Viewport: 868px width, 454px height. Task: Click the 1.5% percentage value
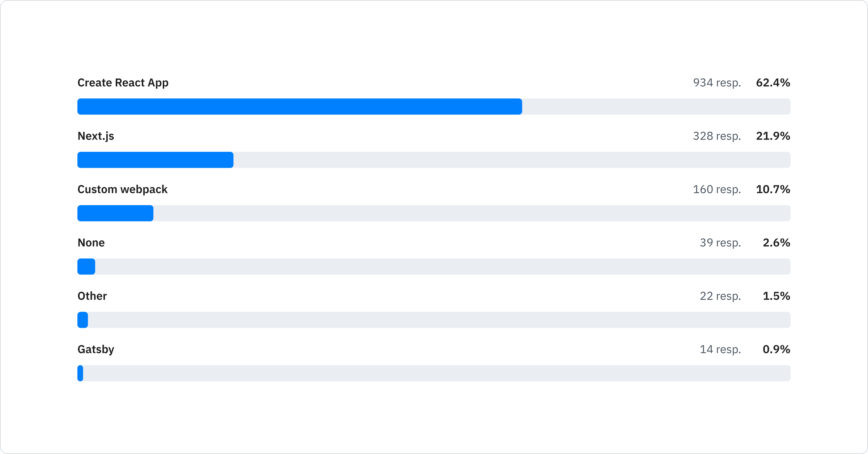(776, 296)
